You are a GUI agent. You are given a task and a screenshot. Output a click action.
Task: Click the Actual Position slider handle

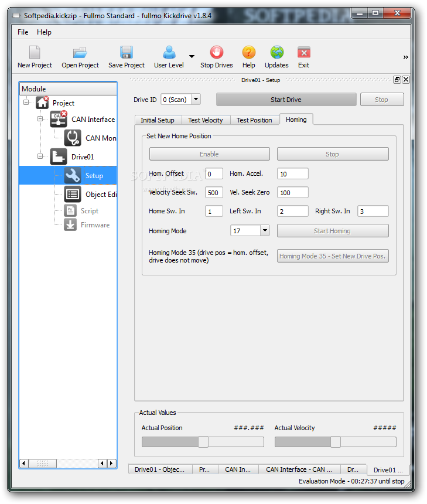(x=203, y=442)
